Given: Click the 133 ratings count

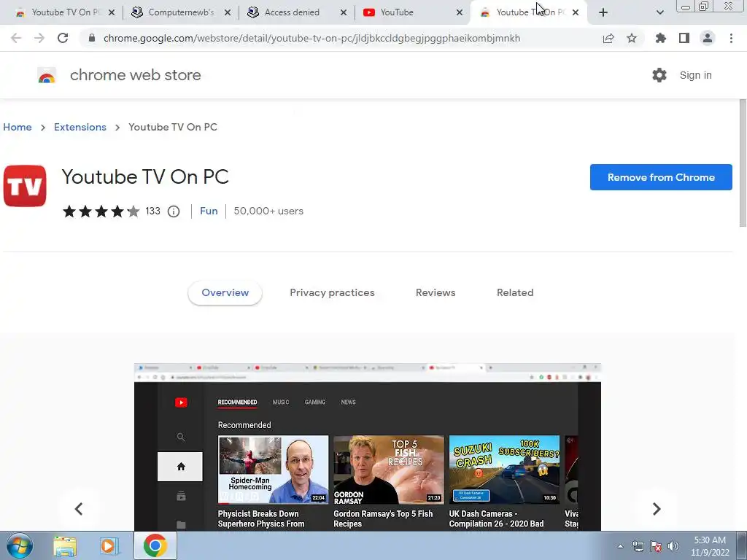Looking at the screenshot, I should (152, 211).
